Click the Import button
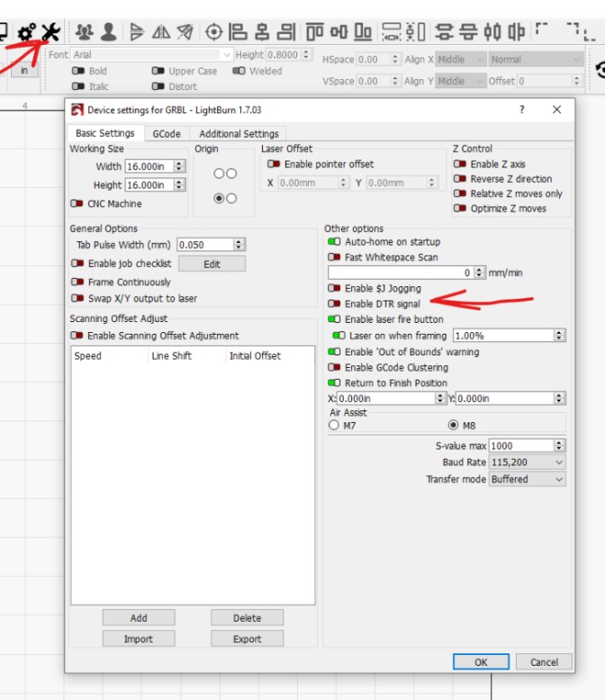The width and height of the screenshot is (605, 700). tap(139, 639)
